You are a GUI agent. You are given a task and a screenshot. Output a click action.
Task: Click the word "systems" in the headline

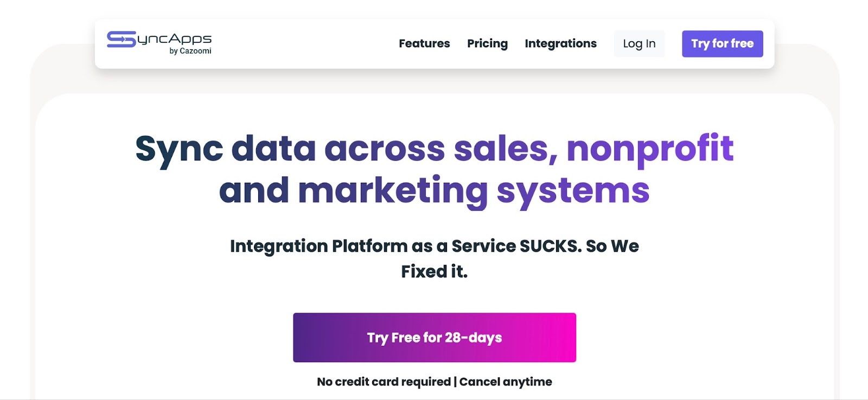(573, 191)
